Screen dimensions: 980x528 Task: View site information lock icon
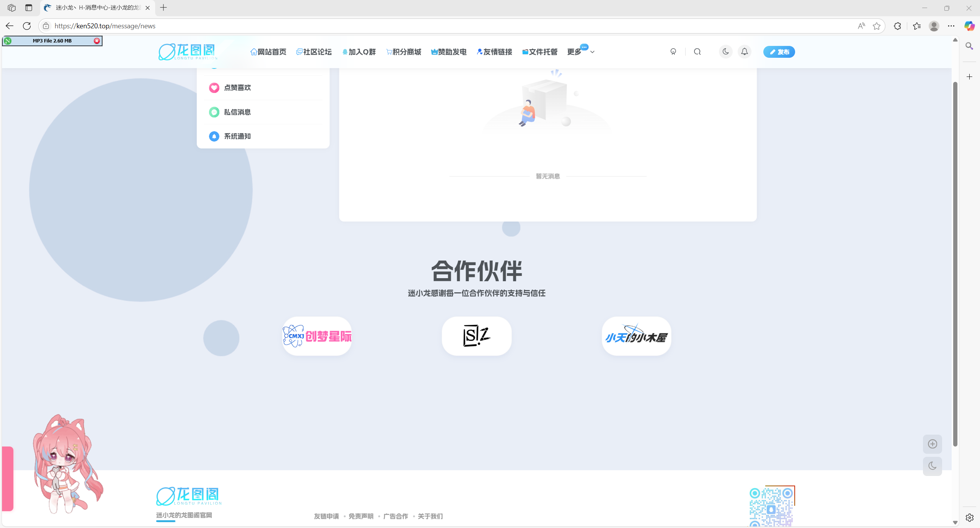(x=46, y=26)
